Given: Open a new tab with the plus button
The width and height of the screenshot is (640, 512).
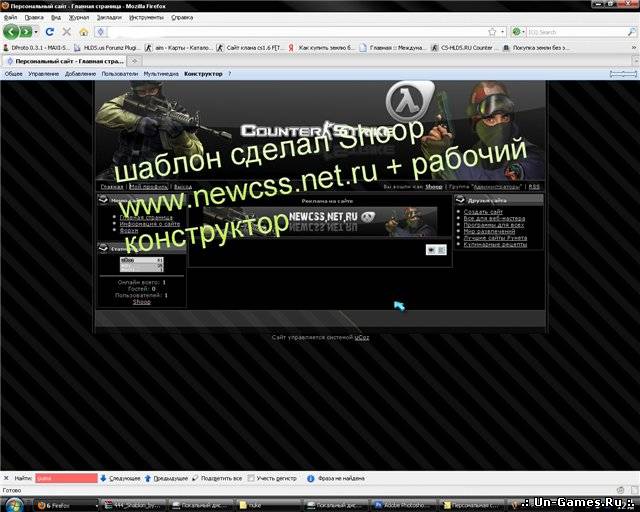Looking at the screenshot, I should click(x=134, y=61).
